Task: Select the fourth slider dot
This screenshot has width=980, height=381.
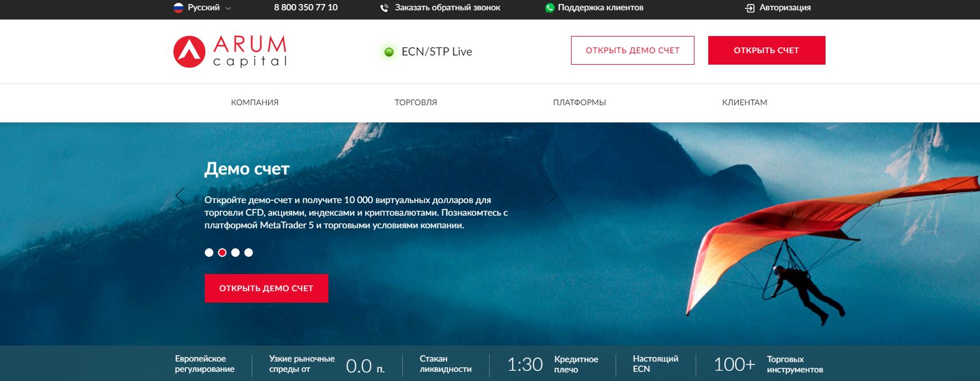Action: click(x=248, y=252)
